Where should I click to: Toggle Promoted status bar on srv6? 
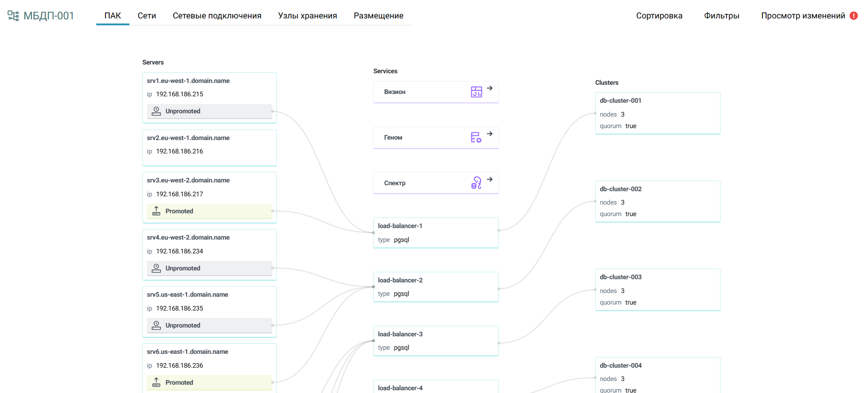pos(210,382)
